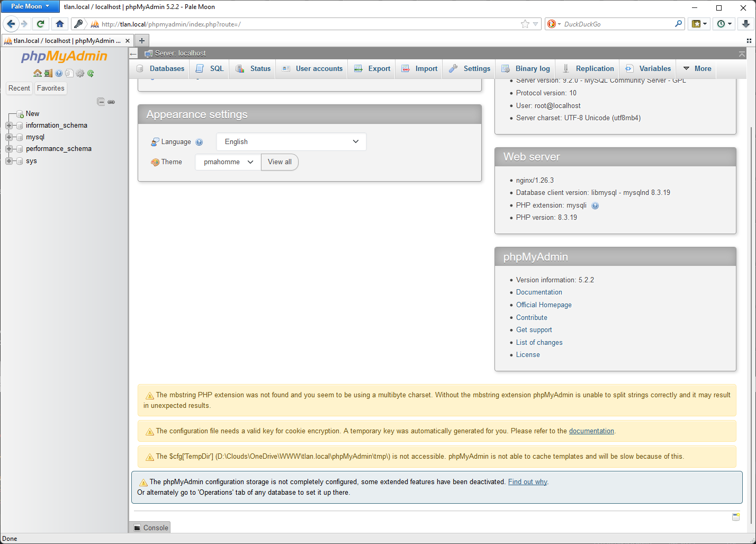
Task: Expand the sys database node
Action: [9, 161]
